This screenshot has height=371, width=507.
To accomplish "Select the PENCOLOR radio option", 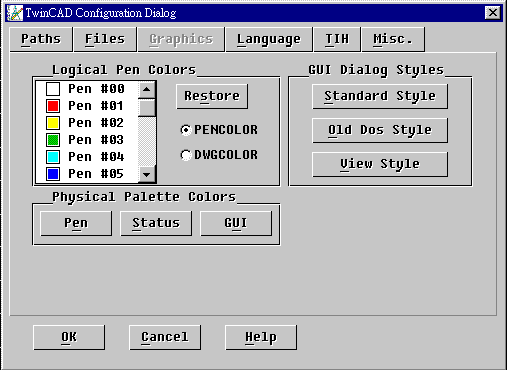I will coord(219,130).
